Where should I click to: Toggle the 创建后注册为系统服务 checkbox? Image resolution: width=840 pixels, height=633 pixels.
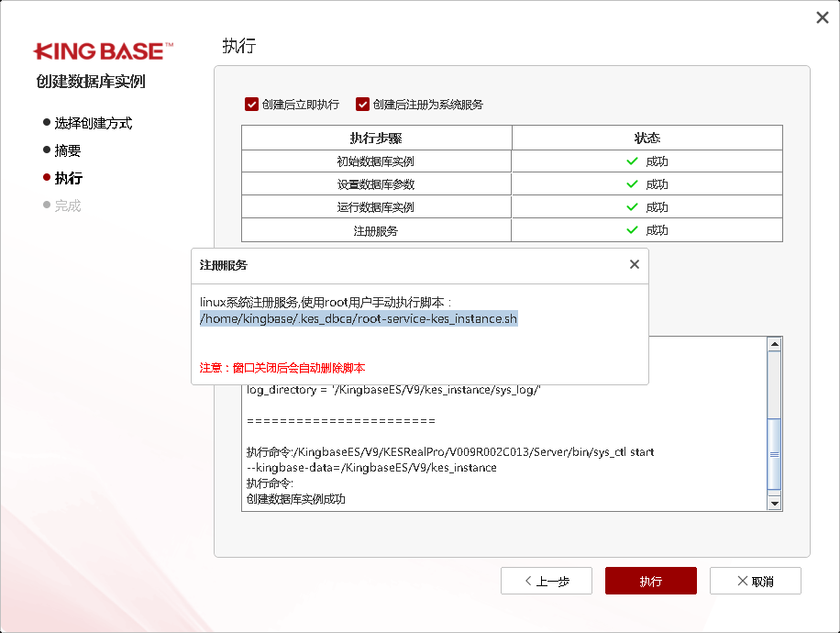[x=362, y=105]
